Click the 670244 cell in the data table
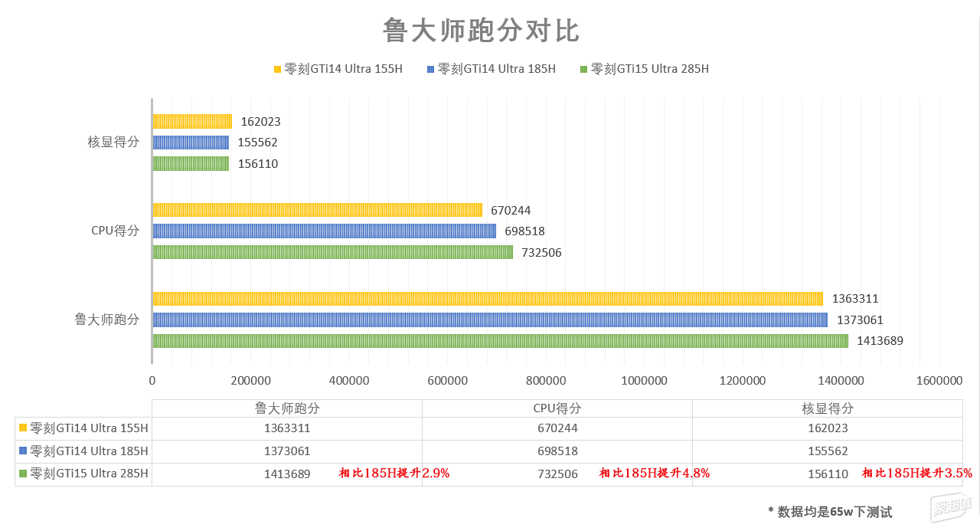The image size is (980, 531). tap(557, 429)
